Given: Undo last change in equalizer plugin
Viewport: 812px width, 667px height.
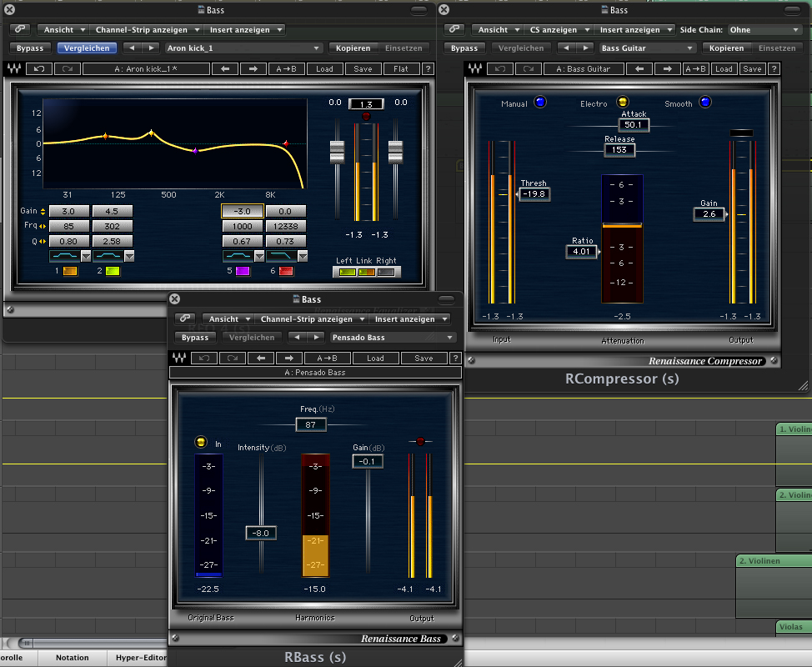Looking at the screenshot, I should coord(39,68).
